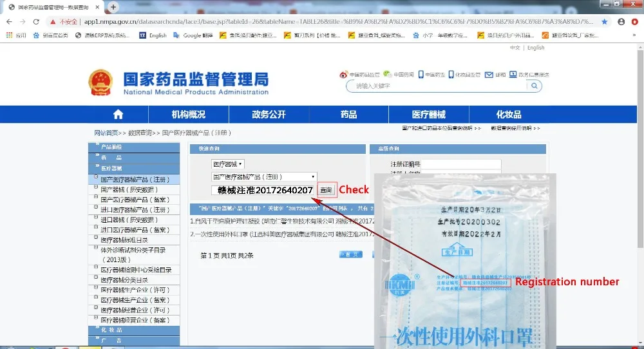Viewport: 644px width, 349px height.
Task: Expand the 广告 sidebar section
Action: click(x=134, y=341)
